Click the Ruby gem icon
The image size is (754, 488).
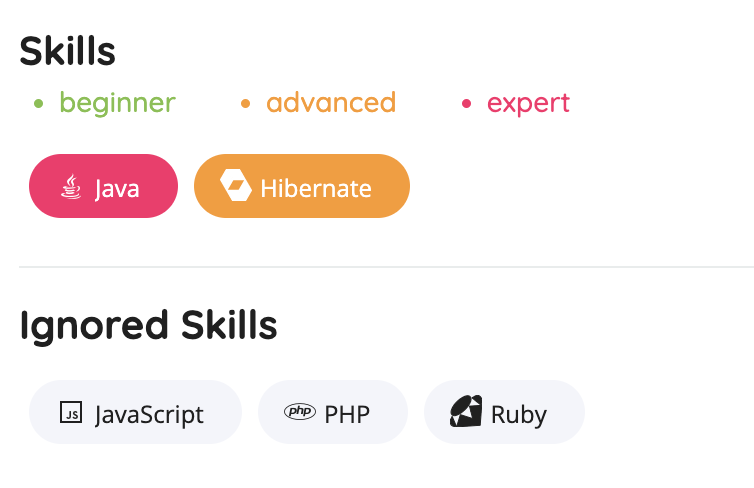pyautogui.click(x=465, y=412)
